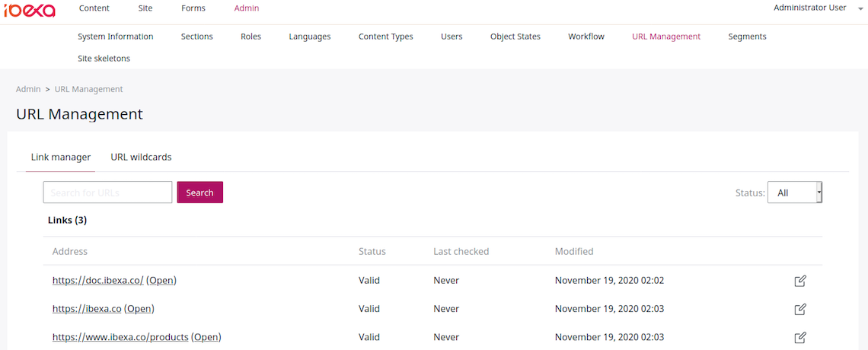868x350 pixels.
Task: Click the Admin breadcrumb link
Action: [28, 89]
